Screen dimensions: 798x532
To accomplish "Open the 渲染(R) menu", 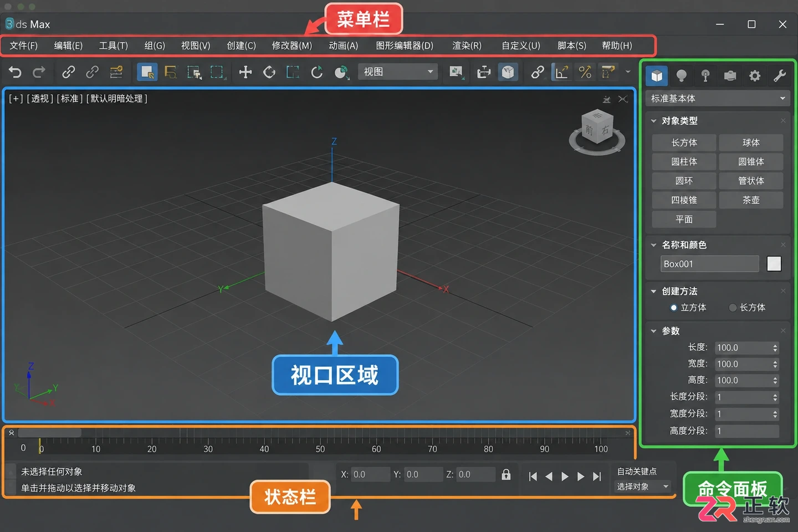I will [x=467, y=45].
